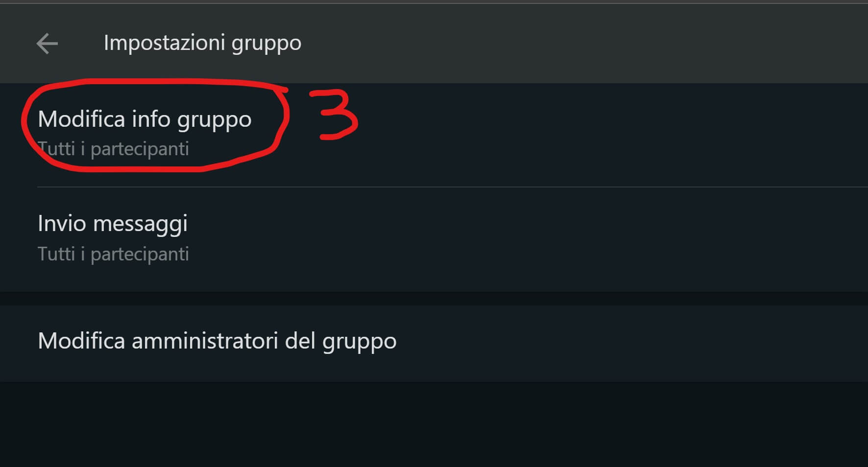Screen dimensions: 868x467
Task: Change who can send messages
Action: click(x=434, y=239)
